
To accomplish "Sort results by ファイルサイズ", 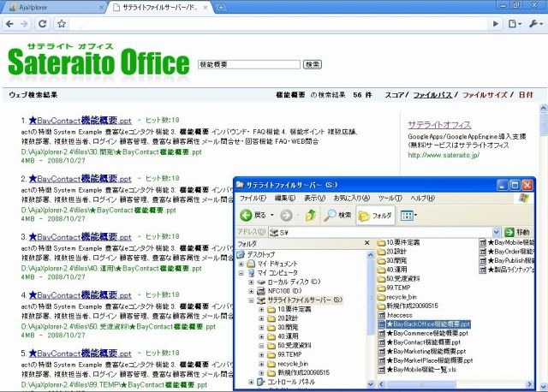I will point(485,95).
